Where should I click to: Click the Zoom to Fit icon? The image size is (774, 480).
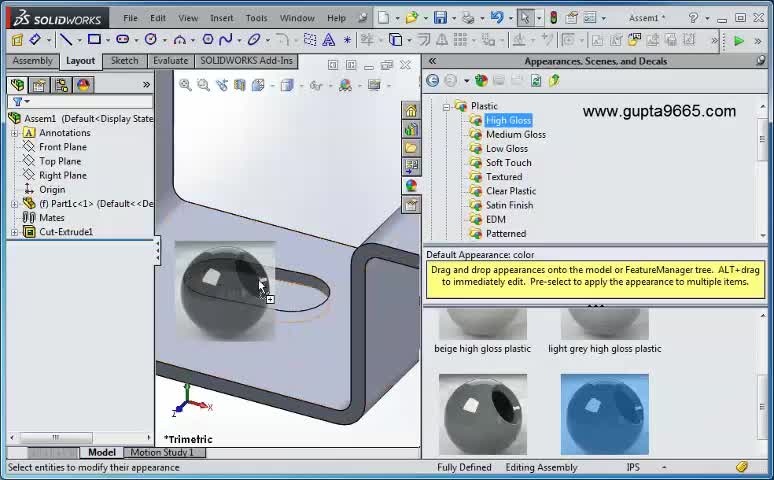pos(185,85)
